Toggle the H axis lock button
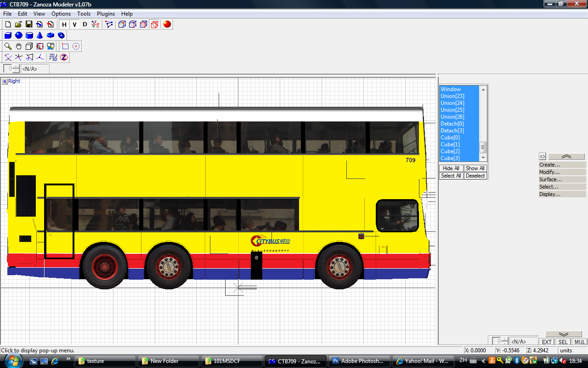The image size is (588, 368). [64, 24]
